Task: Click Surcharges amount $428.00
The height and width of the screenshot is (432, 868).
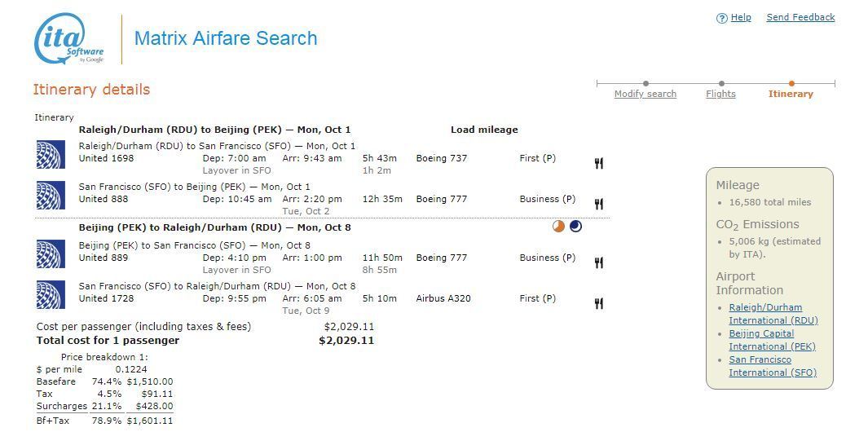Action: (x=154, y=406)
